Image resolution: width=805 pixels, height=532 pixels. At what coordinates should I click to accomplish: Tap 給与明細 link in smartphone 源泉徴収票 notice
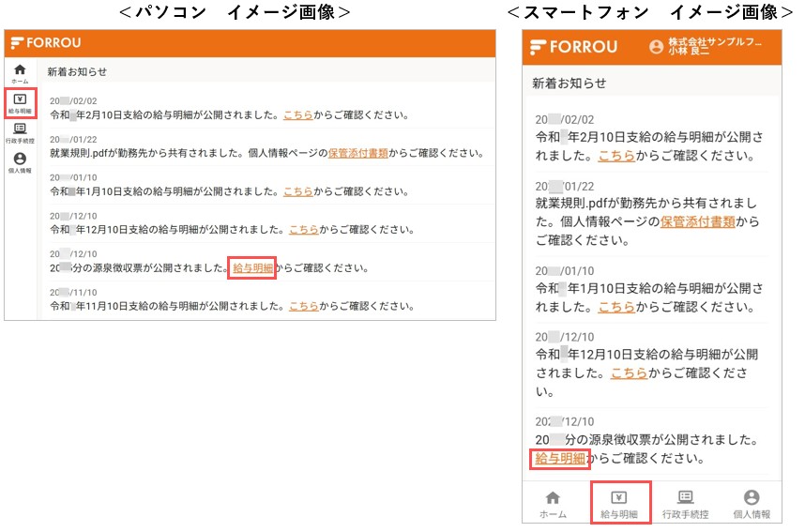(559, 459)
